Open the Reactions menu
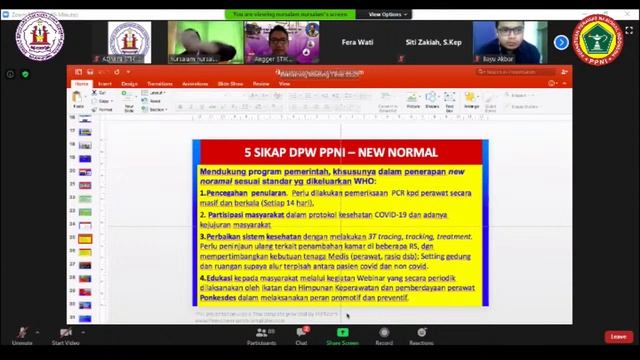 pos(421,336)
